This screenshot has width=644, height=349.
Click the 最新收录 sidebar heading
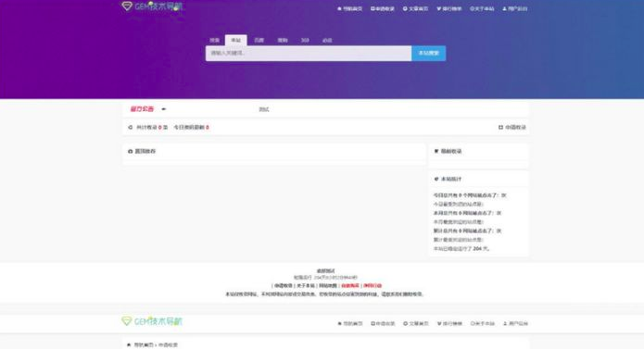451,151
